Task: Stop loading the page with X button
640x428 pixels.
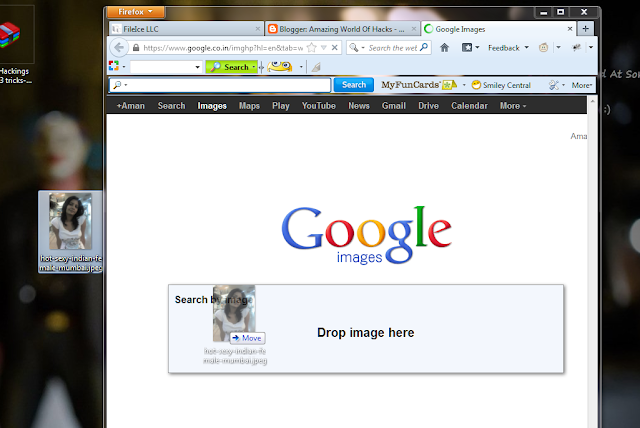Action: pyautogui.click(x=334, y=48)
